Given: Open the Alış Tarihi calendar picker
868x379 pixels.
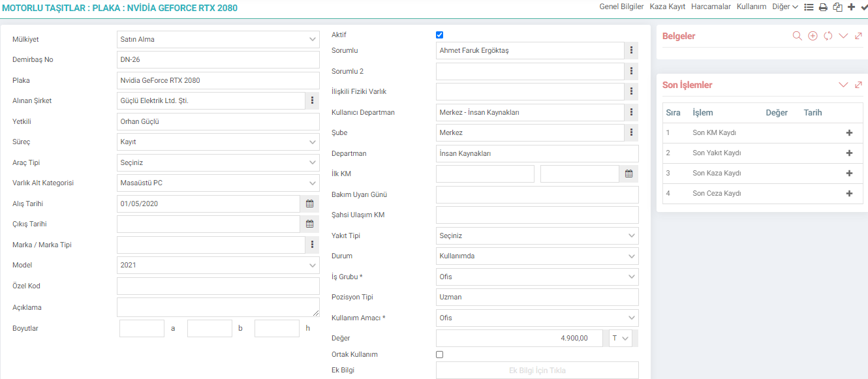Looking at the screenshot, I should (x=310, y=204).
